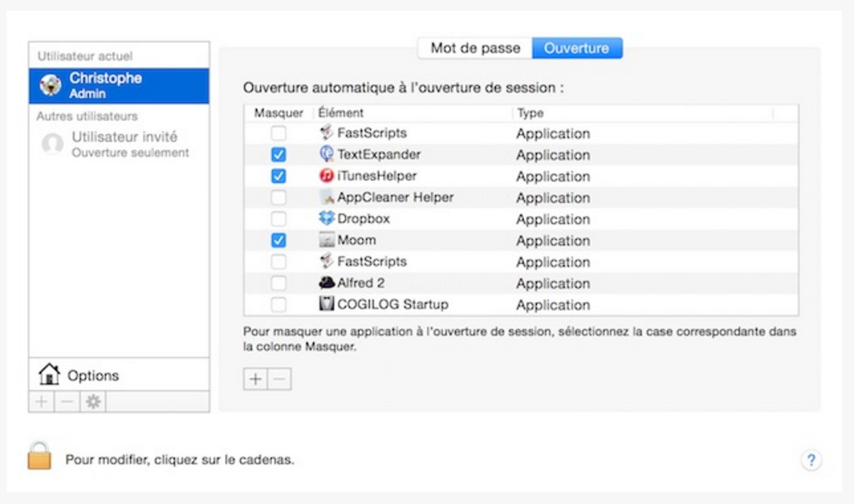
Task: Click the AppCleaner Helper app icon
Action: 327,197
